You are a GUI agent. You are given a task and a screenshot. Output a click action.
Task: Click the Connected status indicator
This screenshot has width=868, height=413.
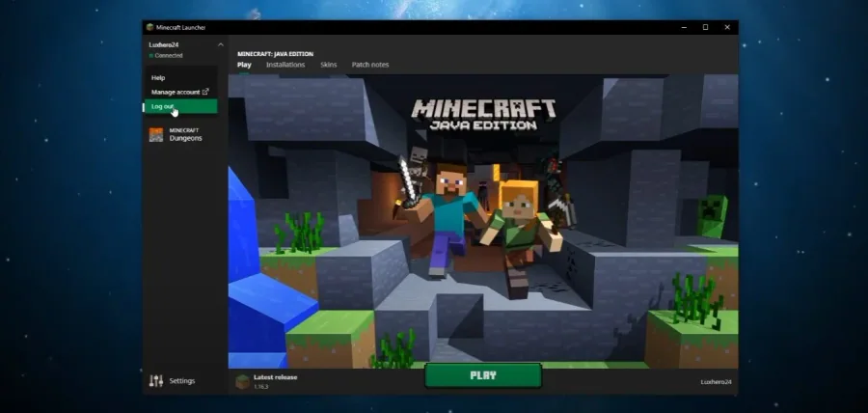pos(166,55)
